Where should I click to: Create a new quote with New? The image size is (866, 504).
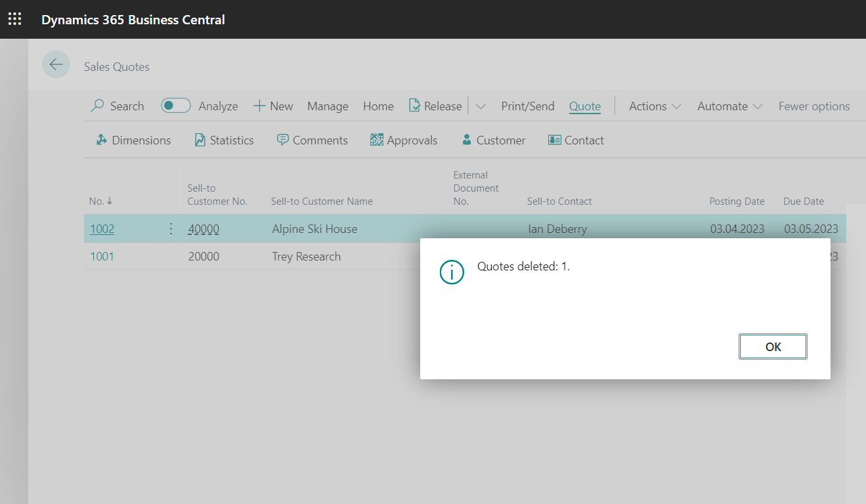273,106
